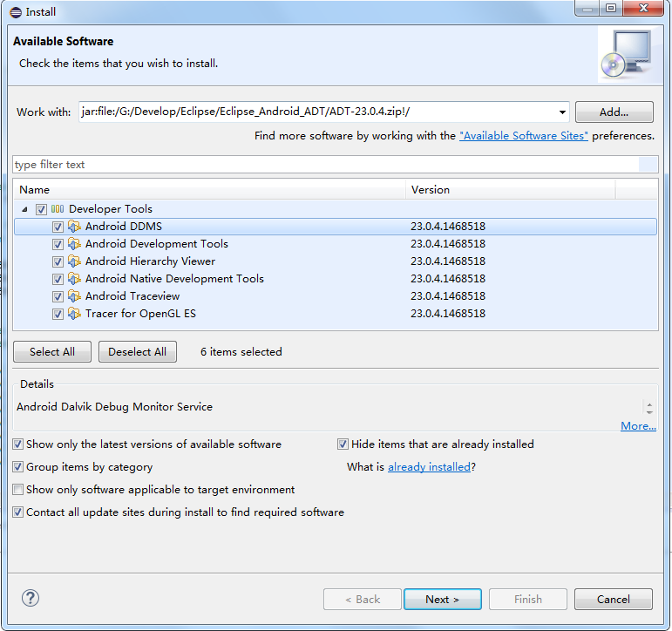Toggle Show only the latest versions checkbox
This screenshot has height=631, width=672.
[18, 444]
